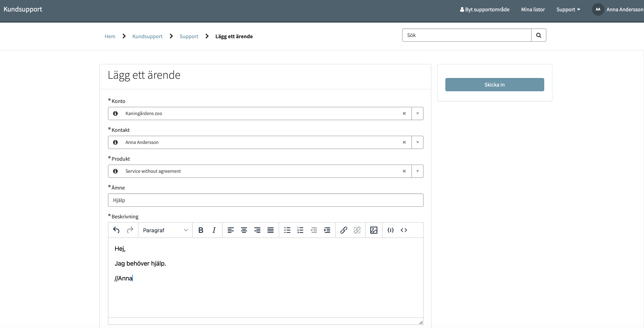Show info for Kaningårdens zoo account
Image resolution: width=644 pixels, height=328 pixels.
coord(115,113)
